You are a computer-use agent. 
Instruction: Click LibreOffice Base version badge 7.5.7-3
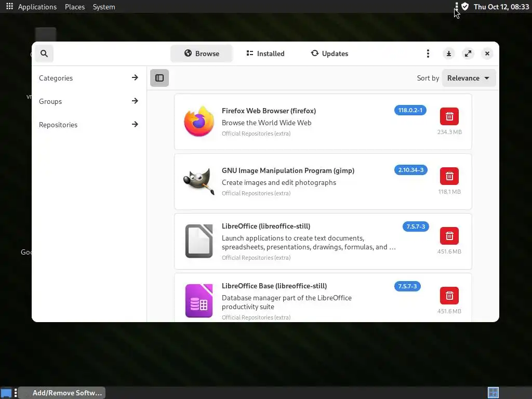(407, 286)
